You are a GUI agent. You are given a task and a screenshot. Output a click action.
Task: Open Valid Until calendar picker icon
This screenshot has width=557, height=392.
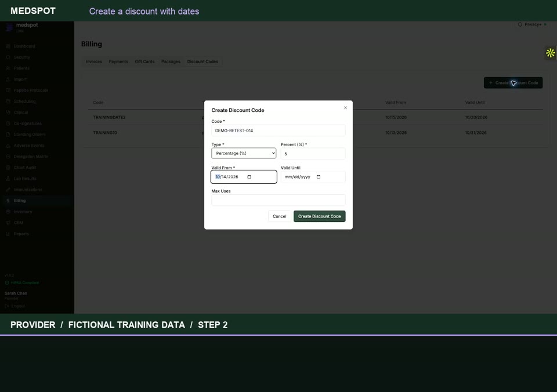point(319,177)
